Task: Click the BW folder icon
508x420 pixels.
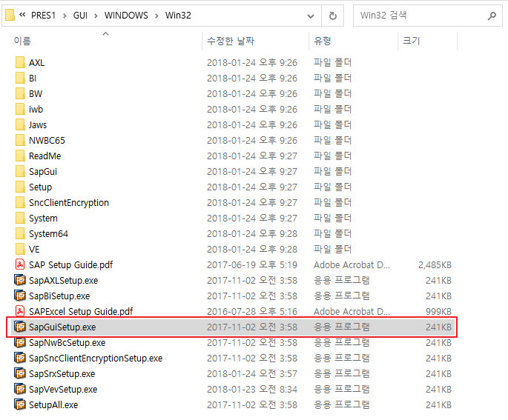Action: [20, 93]
